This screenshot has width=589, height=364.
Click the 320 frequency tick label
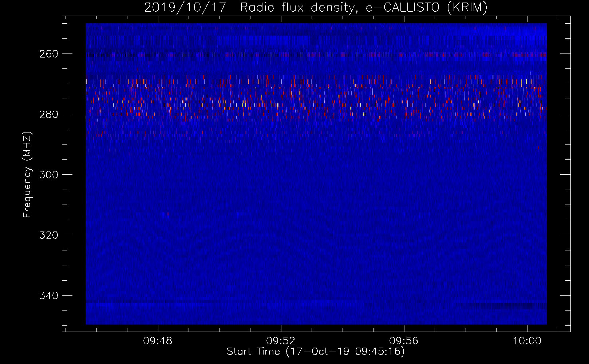point(49,235)
